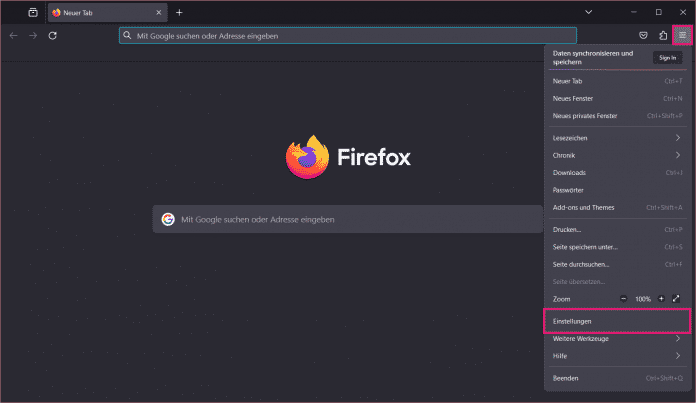This screenshot has width=696, height=403.
Task: Open a new tab with the plus icon
Action: click(x=179, y=12)
